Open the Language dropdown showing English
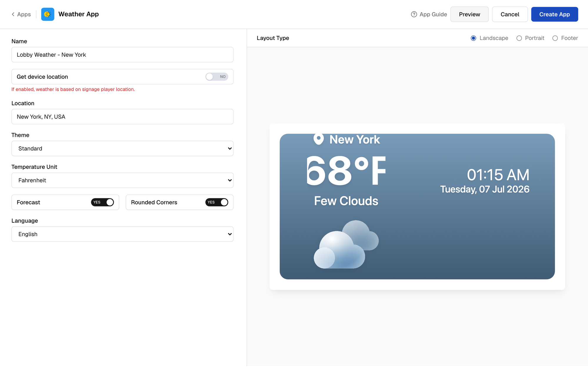This screenshot has width=588, height=367. coord(122,234)
